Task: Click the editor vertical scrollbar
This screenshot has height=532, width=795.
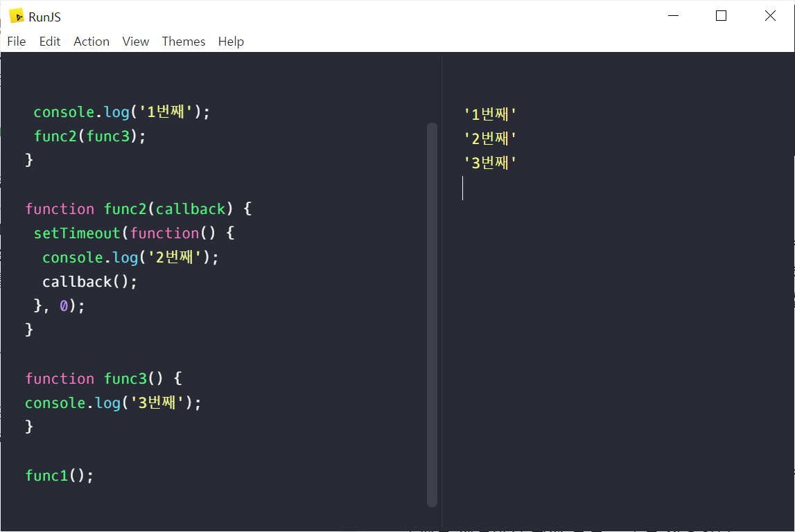Action: pos(432,314)
